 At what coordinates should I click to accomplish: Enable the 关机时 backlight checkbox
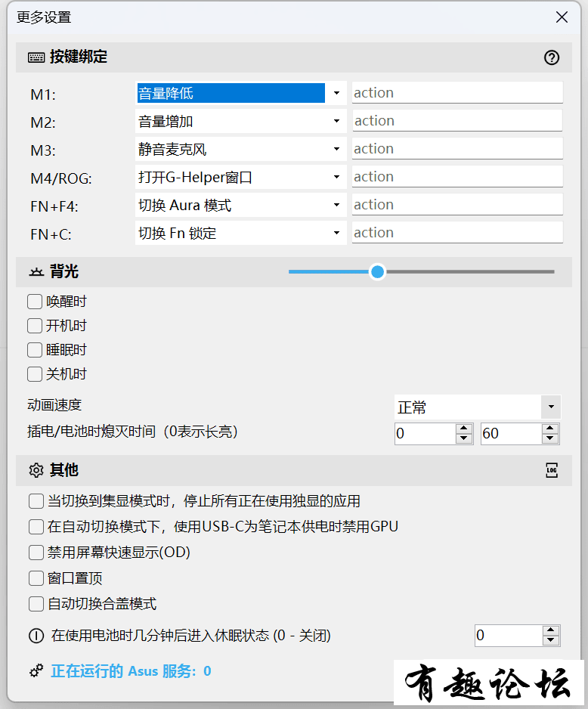click(35, 374)
